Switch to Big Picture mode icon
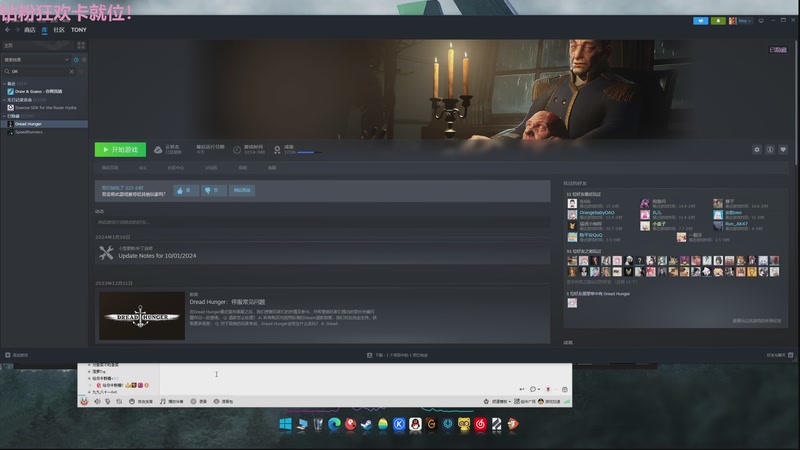Screen dimensions: 800x450 [761, 21]
